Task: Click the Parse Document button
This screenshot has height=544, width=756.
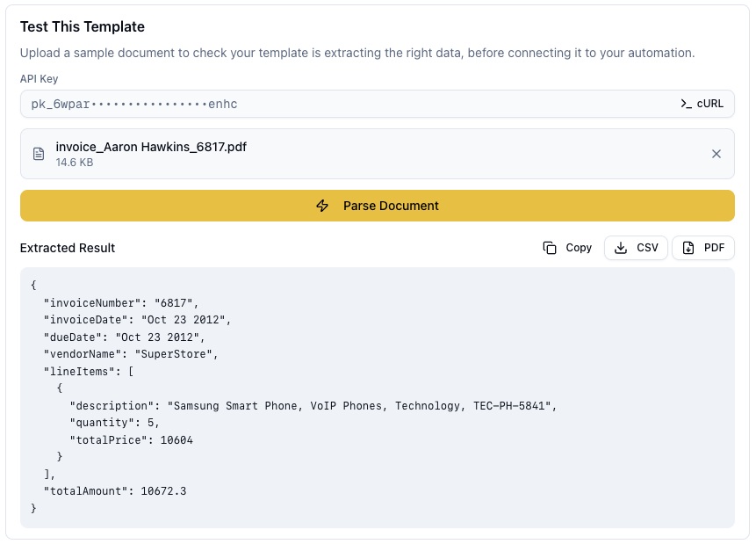Action: [377, 206]
